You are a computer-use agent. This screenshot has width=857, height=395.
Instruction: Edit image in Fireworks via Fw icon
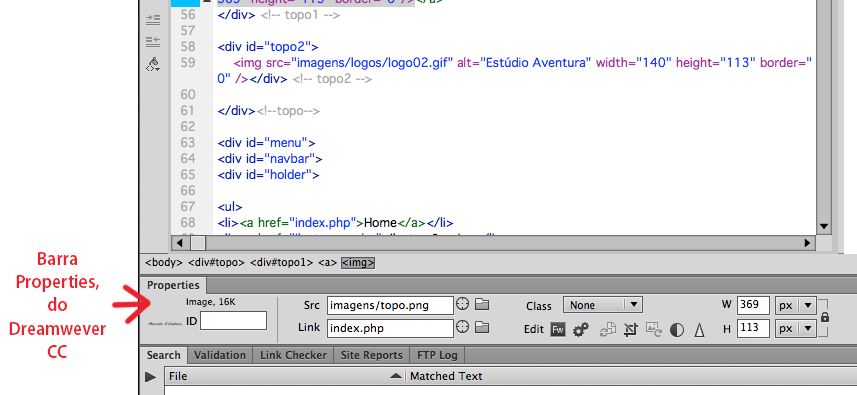coord(558,329)
